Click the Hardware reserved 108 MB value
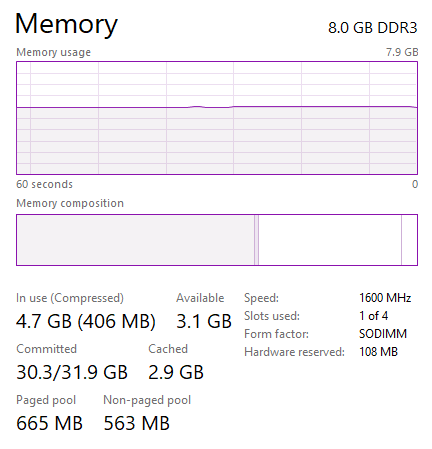The width and height of the screenshot is (432, 449). click(x=378, y=352)
